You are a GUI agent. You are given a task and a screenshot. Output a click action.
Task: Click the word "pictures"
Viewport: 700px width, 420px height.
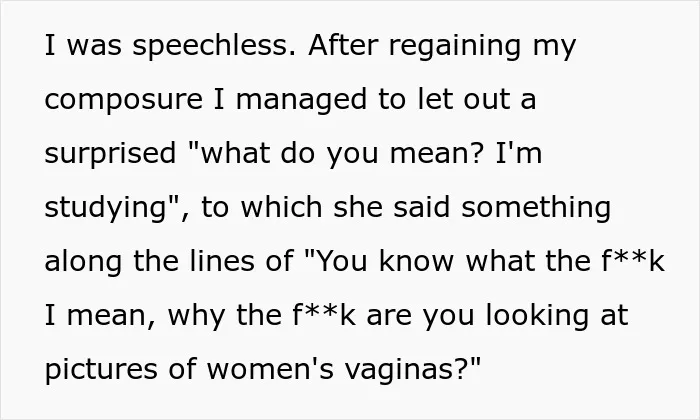101,371
